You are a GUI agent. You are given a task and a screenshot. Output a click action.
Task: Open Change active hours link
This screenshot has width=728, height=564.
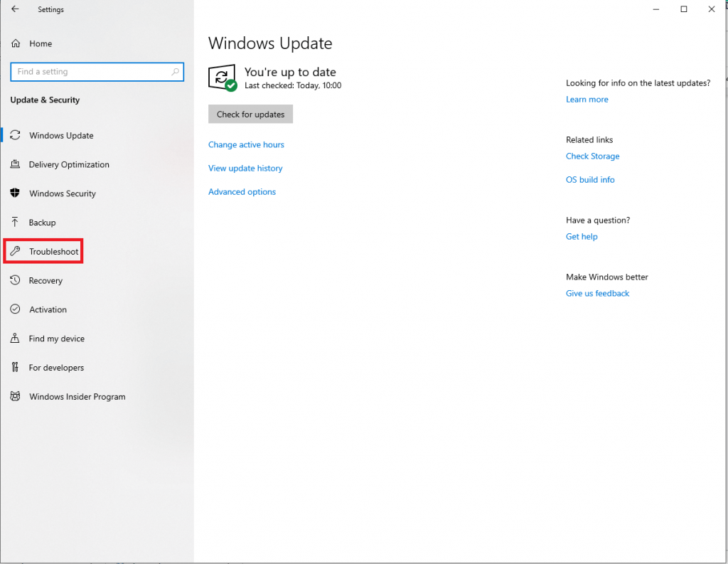point(246,144)
